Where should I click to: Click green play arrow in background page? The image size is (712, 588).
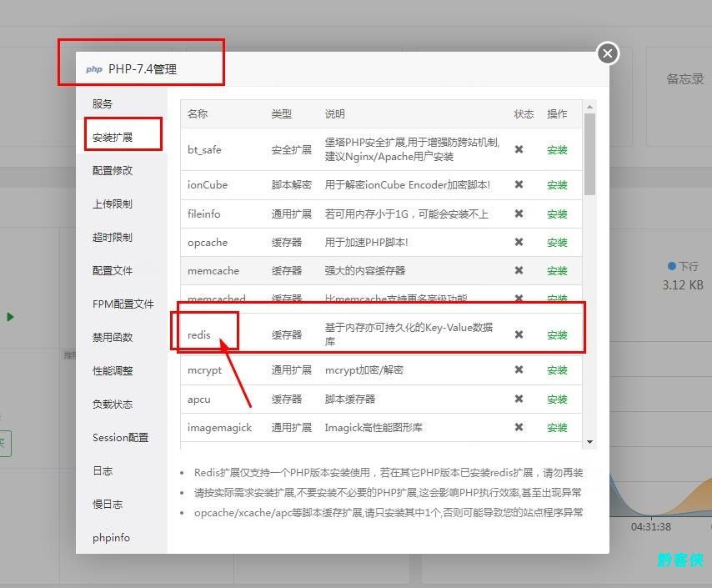click(x=10, y=317)
